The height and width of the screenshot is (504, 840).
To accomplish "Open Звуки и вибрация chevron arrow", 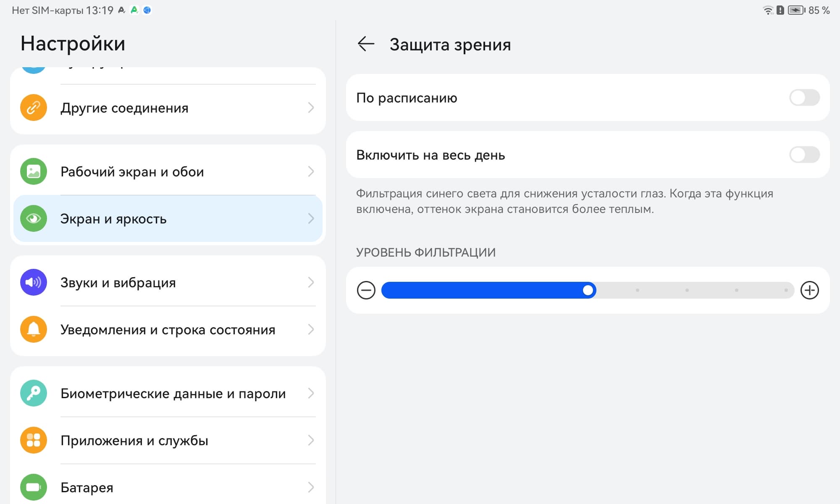I will coord(311,282).
